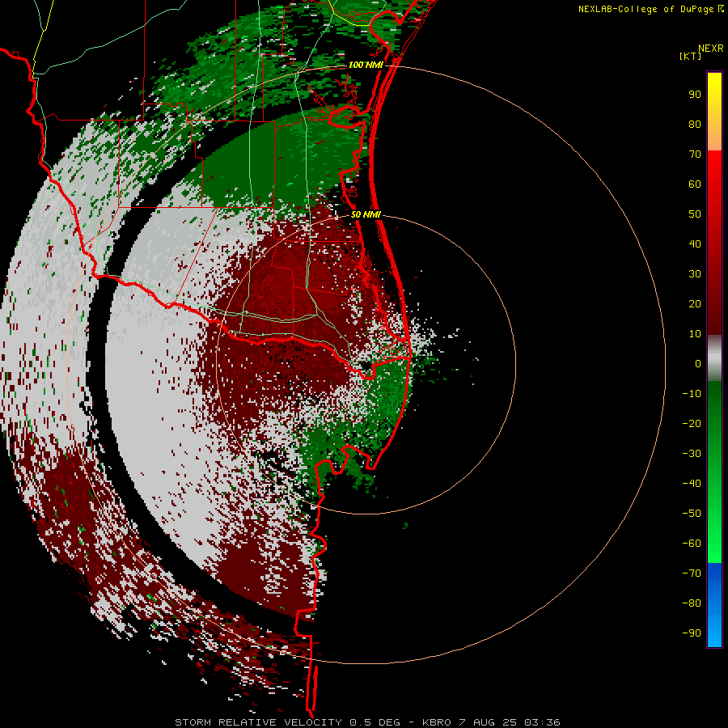Click the 70 value on the velocity scale
This screenshot has width=728, height=728.
tap(695, 154)
